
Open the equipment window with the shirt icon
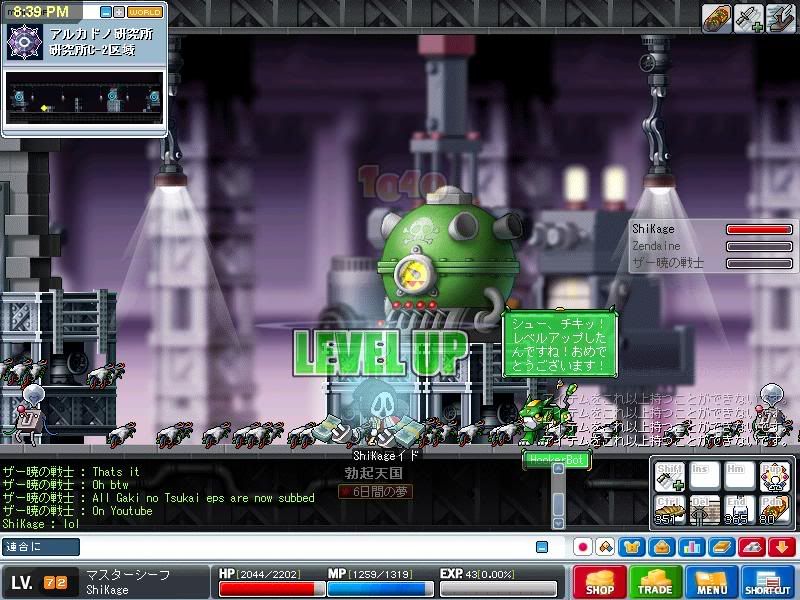632,547
